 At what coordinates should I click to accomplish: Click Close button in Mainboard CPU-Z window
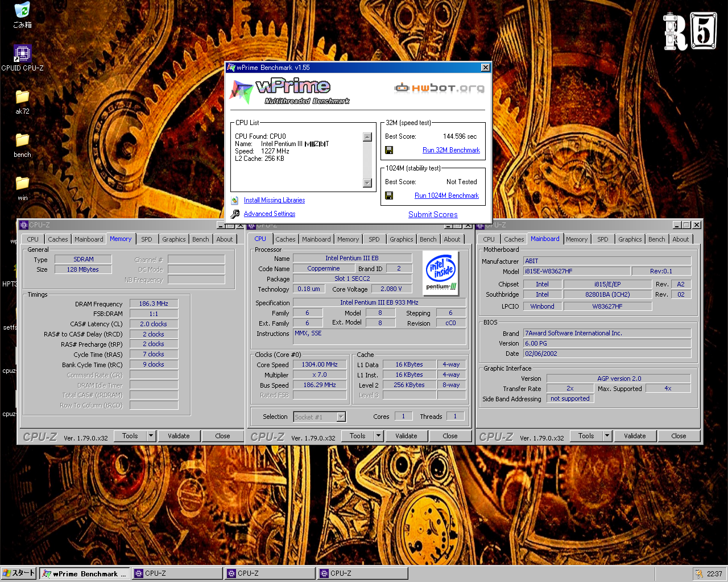pyautogui.click(x=679, y=436)
